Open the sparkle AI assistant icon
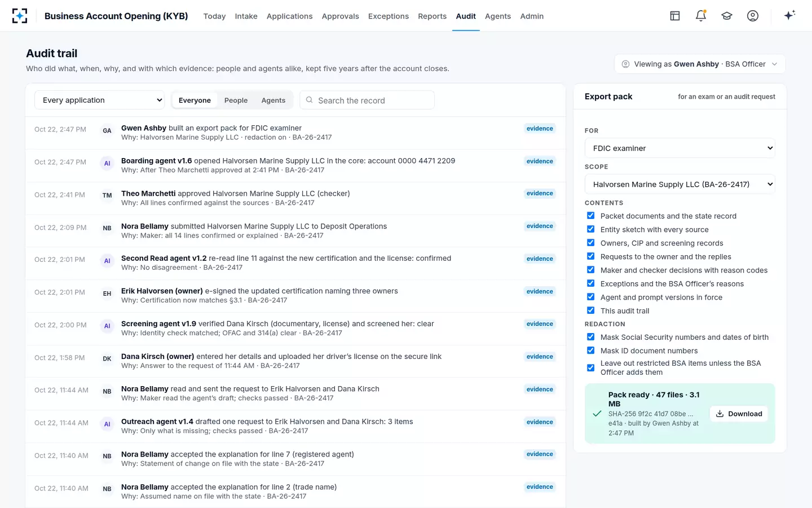812x508 pixels. pyautogui.click(x=789, y=15)
